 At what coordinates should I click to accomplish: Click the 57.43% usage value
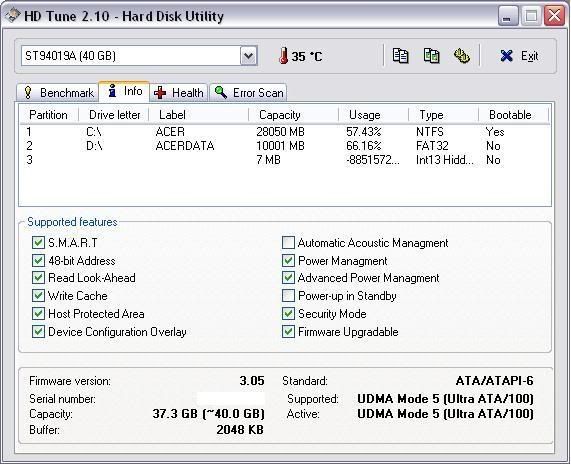[364, 131]
